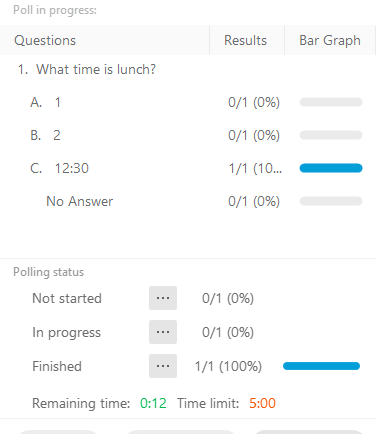
Task: Click the blue bar for answer 12:30
Action: coord(331,168)
